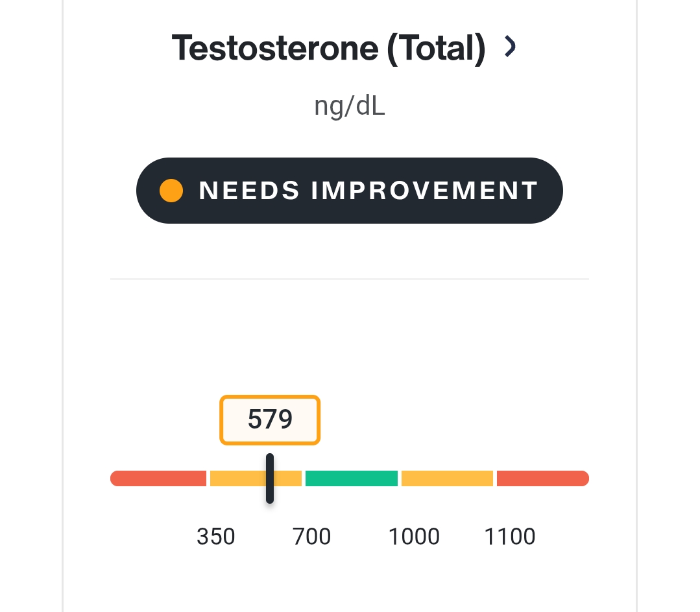Click the right yellow range segment

coord(448,478)
